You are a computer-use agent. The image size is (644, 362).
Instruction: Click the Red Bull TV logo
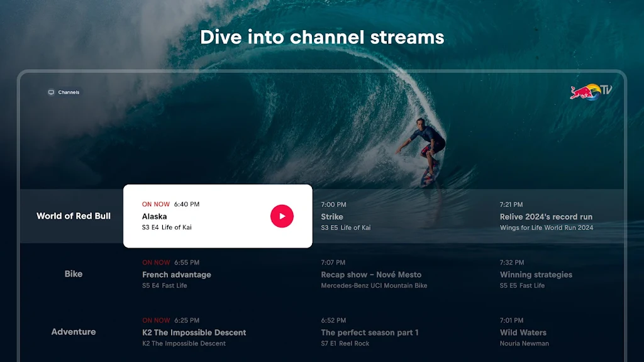click(x=590, y=92)
